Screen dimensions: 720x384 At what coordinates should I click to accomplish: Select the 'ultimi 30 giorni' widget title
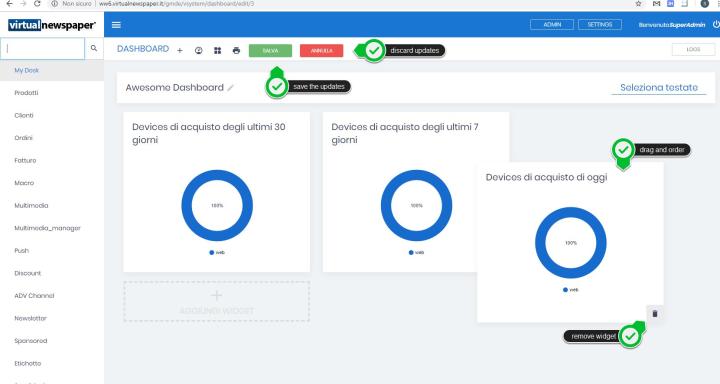click(209, 133)
